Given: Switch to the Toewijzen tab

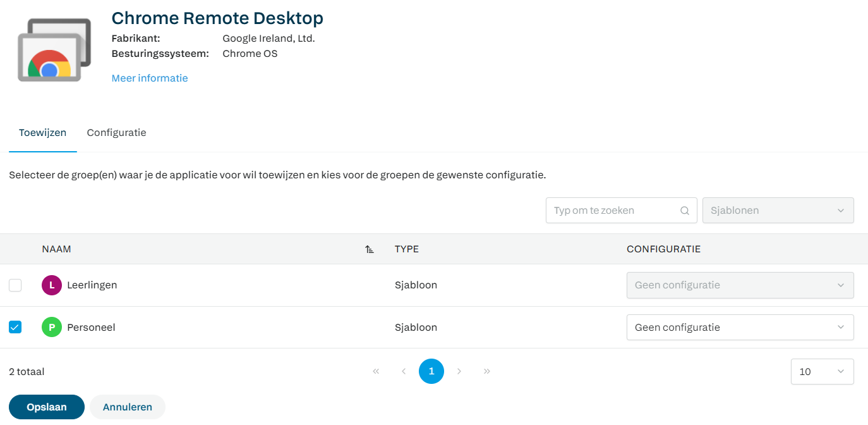Looking at the screenshot, I should [x=43, y=133].
